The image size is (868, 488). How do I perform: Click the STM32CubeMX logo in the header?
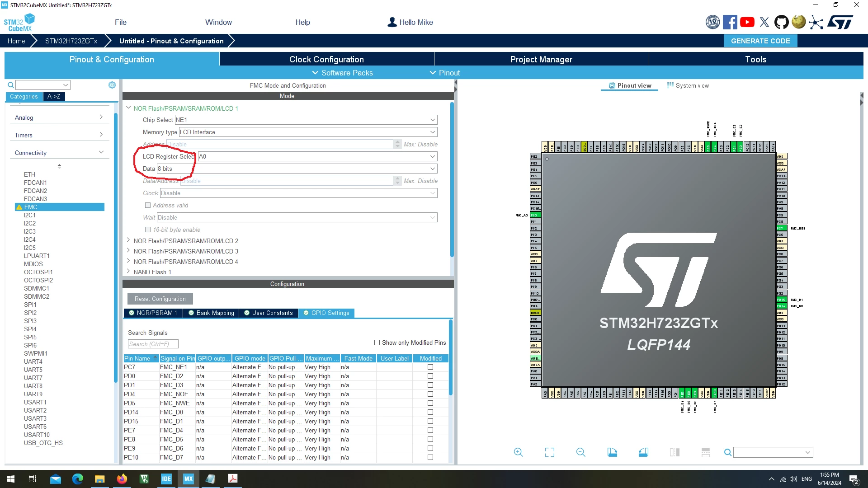point(19,23)
